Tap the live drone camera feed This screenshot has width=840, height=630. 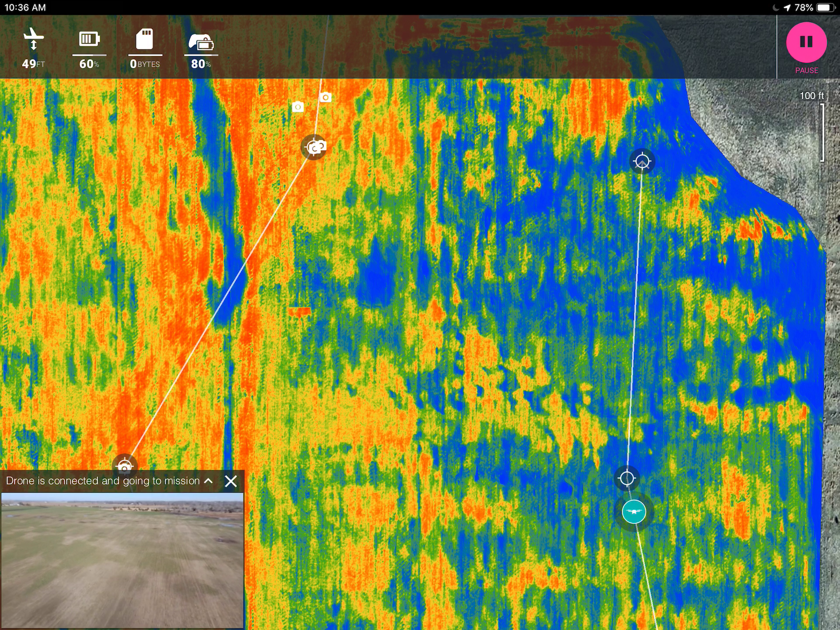122,560
